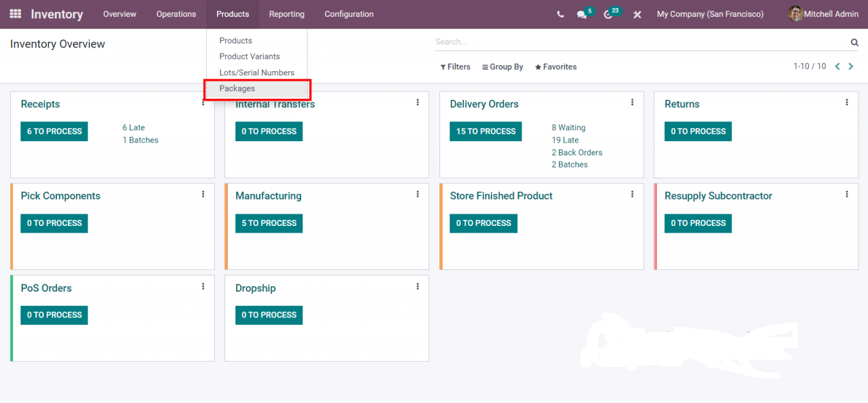Expand the Filters dropdown
The image size is (868, 403).
[455, 67]
